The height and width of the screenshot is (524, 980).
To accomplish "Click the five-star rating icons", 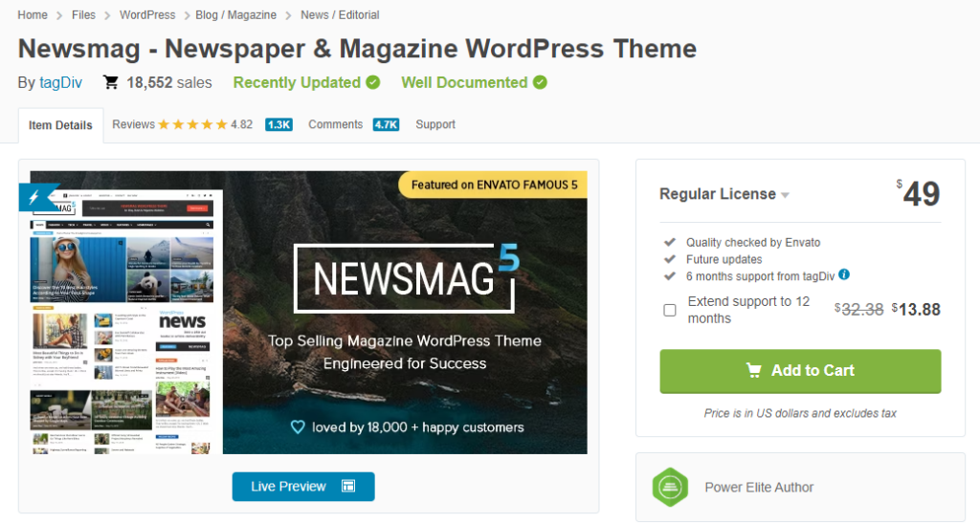I will point(192,124).
